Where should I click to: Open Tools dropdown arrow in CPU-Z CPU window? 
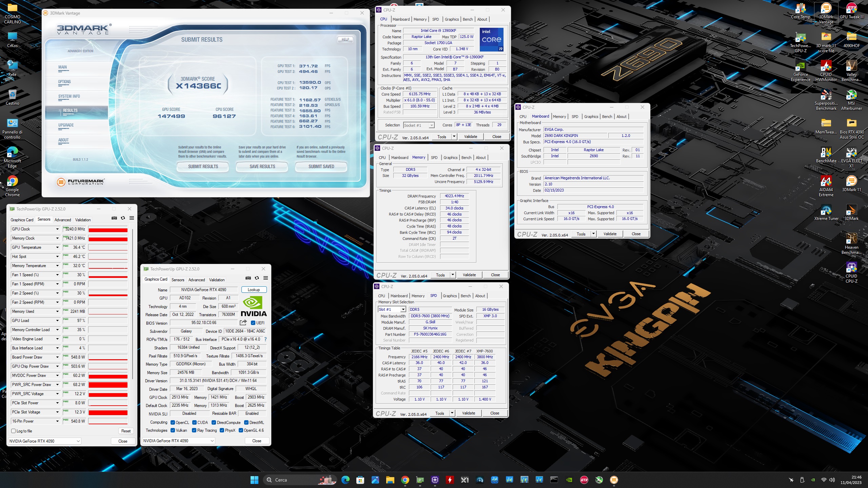[x=454, y=137]
